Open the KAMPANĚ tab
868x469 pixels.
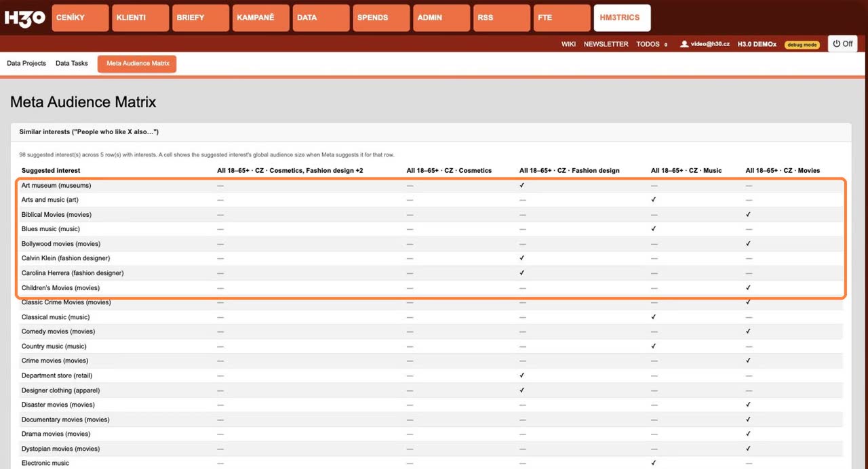[261, 18]
